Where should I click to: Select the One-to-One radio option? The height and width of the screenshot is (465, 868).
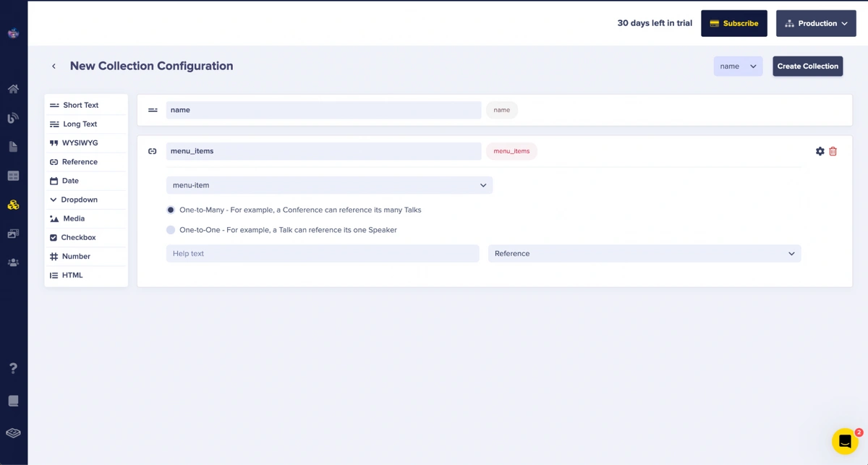pos(171,230)
